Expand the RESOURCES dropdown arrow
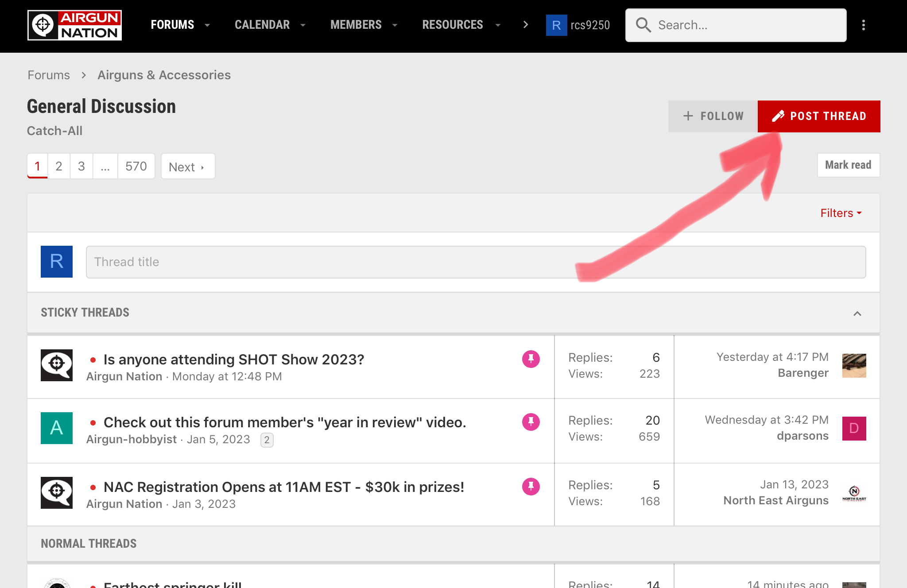This screenshot has height=588, width=907. tap(498, 25)
